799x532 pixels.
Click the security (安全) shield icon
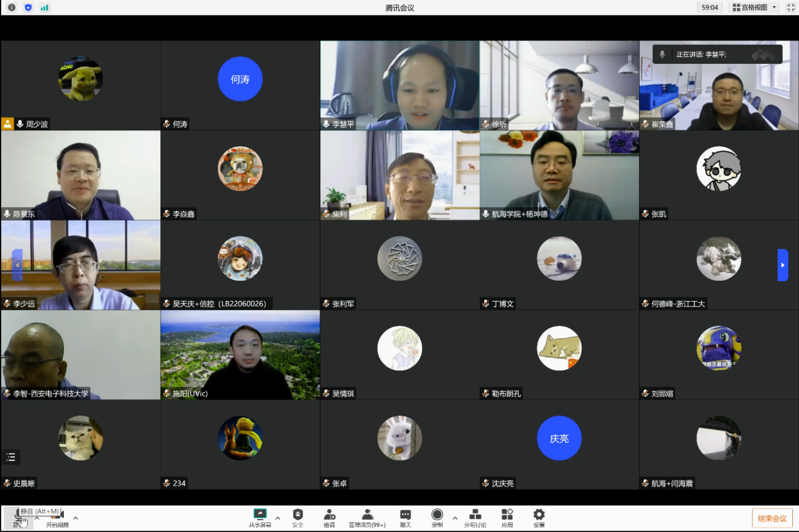[298, 517]
